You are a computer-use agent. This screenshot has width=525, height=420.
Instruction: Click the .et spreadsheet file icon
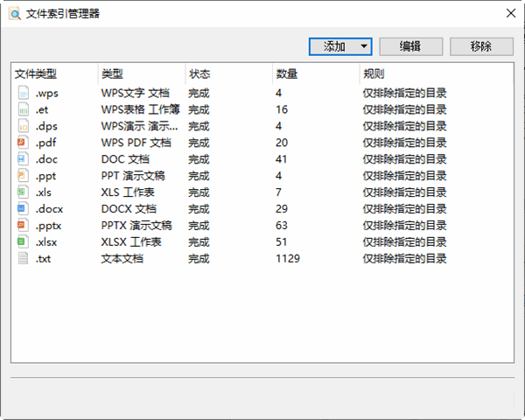click(x=23, y=109)
